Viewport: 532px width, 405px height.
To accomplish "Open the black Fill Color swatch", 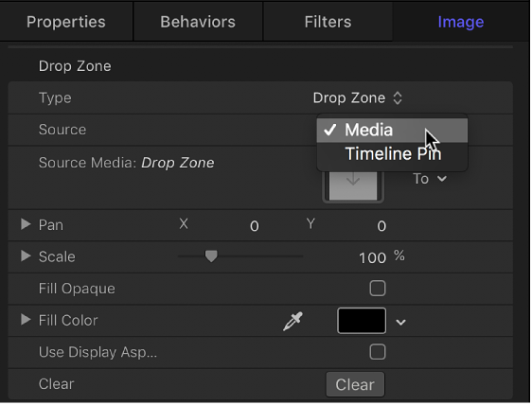I will click(x=362, y=321).
